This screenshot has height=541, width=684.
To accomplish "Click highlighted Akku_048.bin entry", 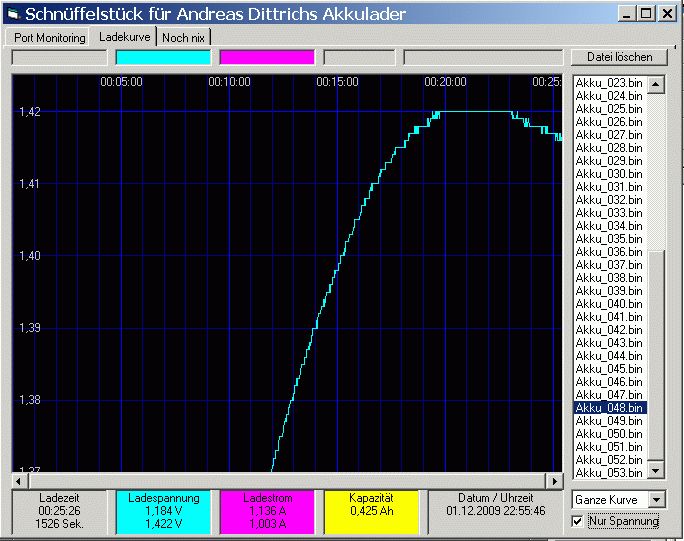I will pos(609,408).
